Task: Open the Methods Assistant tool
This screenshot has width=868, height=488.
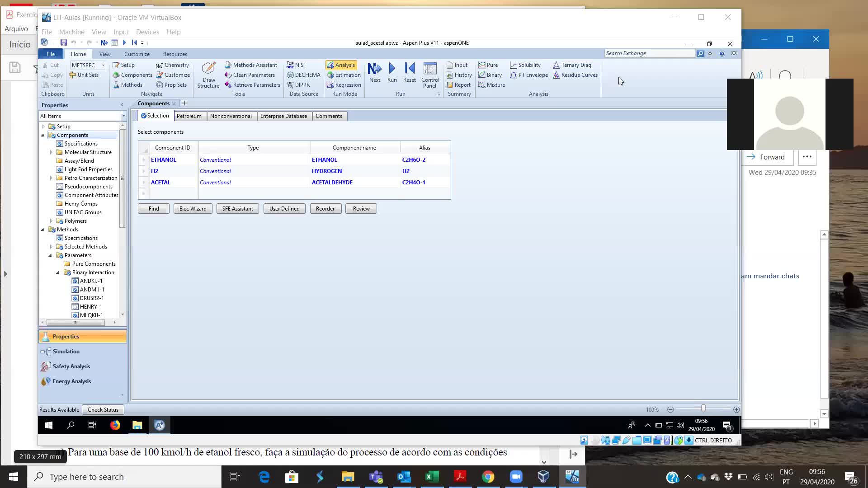Action: (x=251, y=65)
